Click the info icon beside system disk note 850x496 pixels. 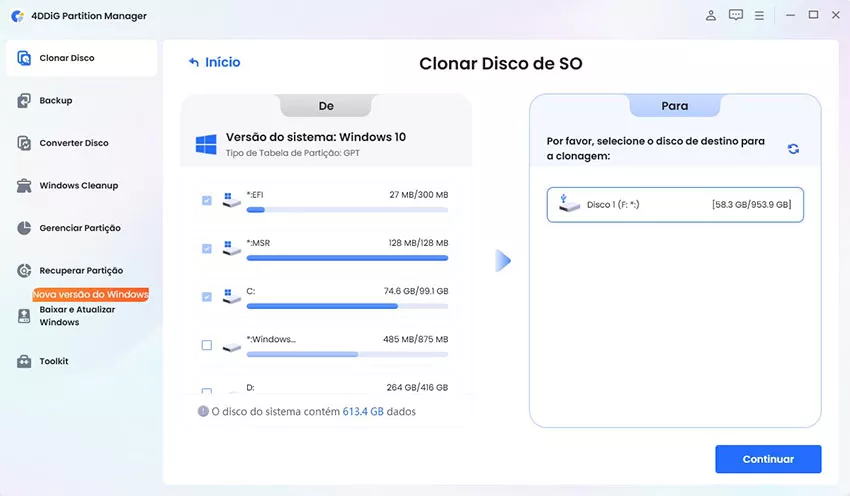(x=203, y=411)
